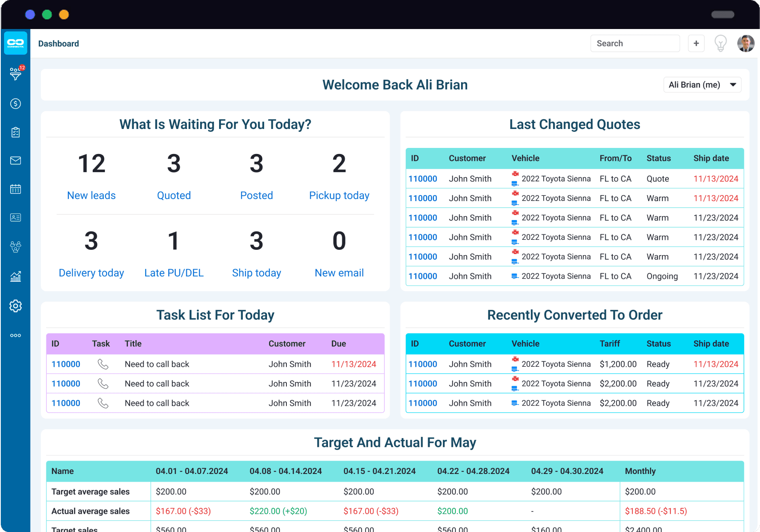760x532 pixels.
Task: Click the Dashboard page title
Action: pos(58,44)
